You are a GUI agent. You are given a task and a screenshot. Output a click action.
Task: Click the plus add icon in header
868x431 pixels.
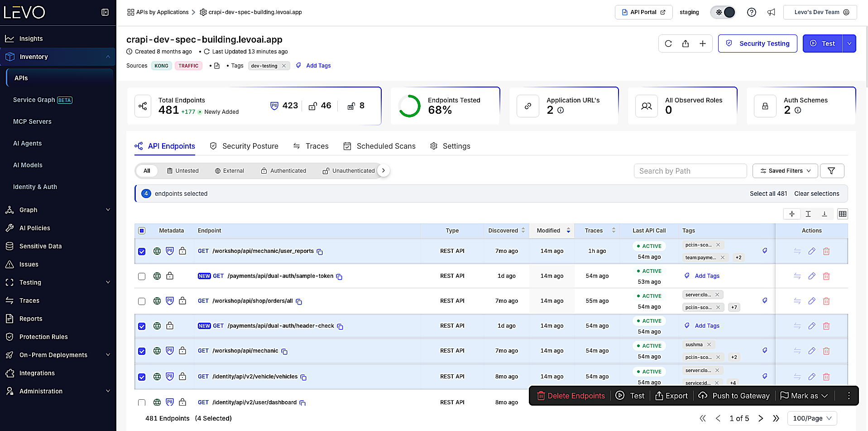coord(703,44)
